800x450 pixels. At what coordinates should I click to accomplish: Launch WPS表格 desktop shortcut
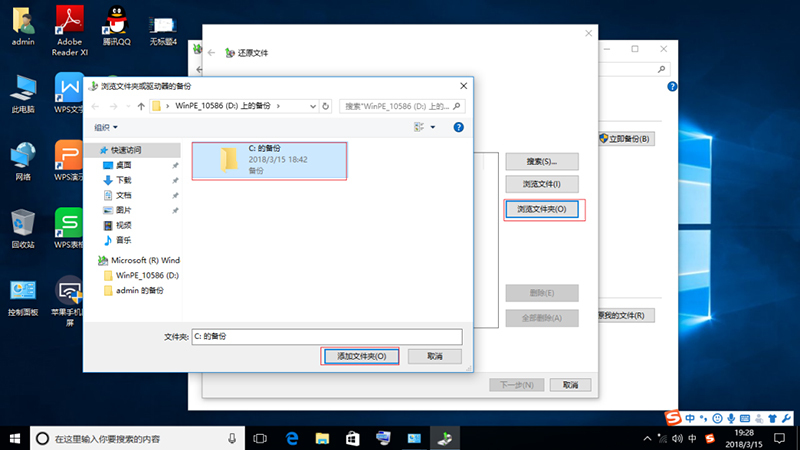[x=68, y=228]
